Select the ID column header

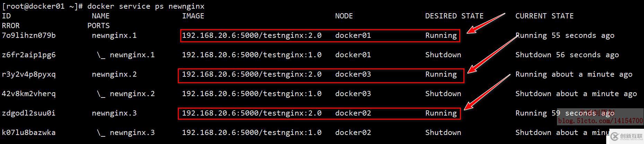pyautogui.click(x=6, y=16)
